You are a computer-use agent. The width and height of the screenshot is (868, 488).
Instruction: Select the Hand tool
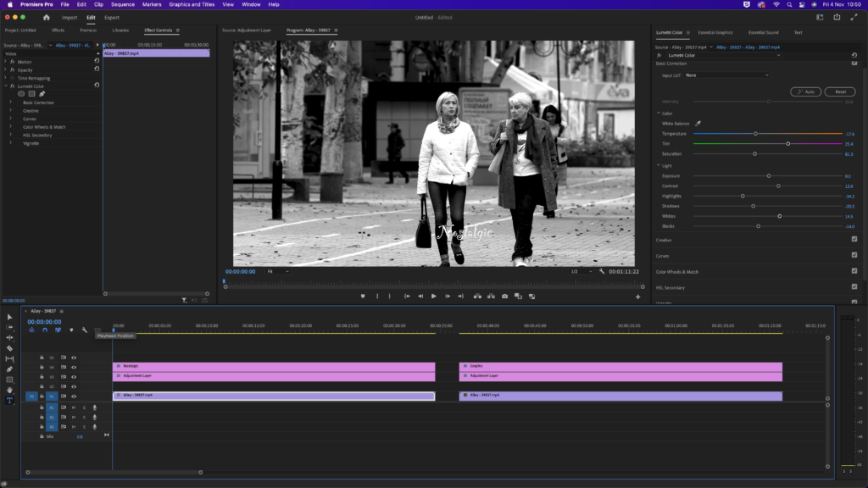pyautogui.click(x=9, y=390)
